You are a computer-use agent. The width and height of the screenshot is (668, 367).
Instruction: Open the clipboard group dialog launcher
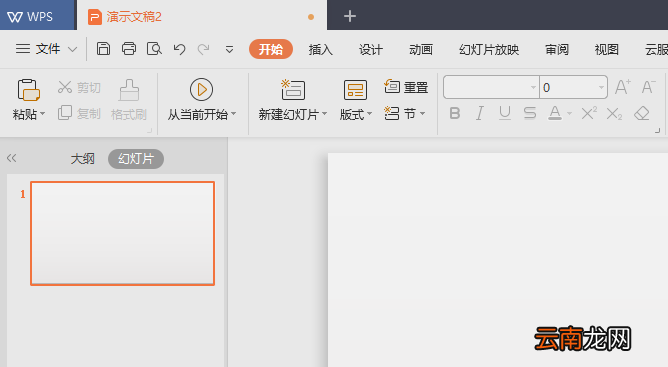click(150, 130)
